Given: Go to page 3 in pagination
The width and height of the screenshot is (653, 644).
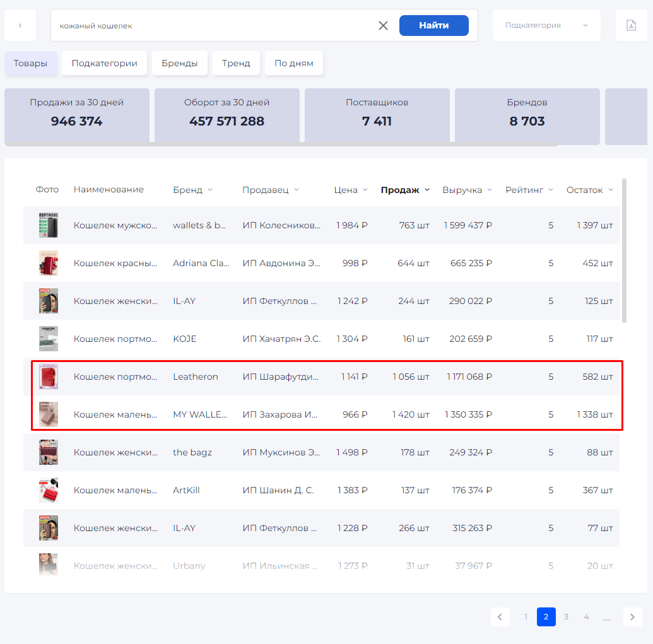Looking at the screenshot, I should point(566,617).
